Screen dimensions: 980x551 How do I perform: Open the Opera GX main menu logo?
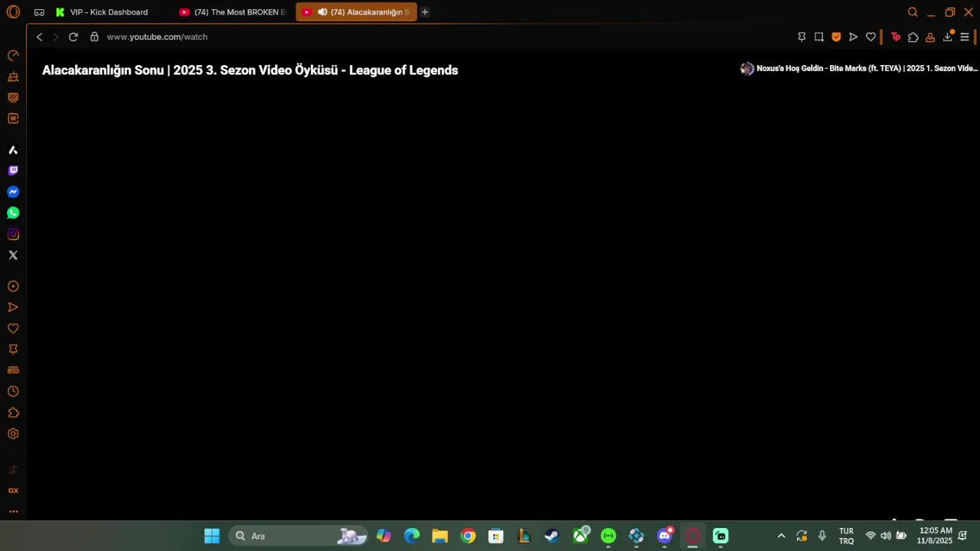[x=13, y=12]
